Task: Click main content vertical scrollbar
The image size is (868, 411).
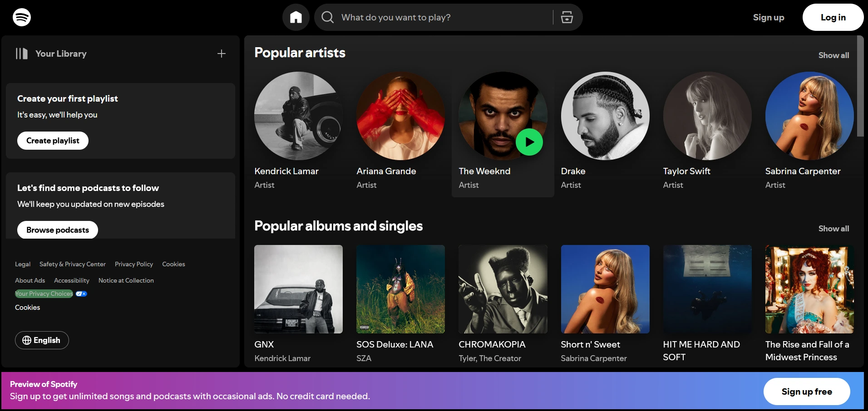Action: [x=860, y=86]
